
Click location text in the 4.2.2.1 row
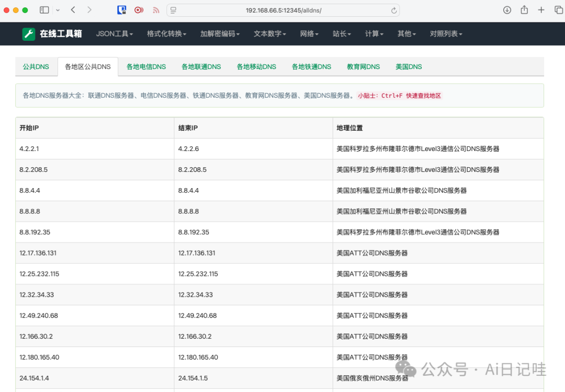418,148
